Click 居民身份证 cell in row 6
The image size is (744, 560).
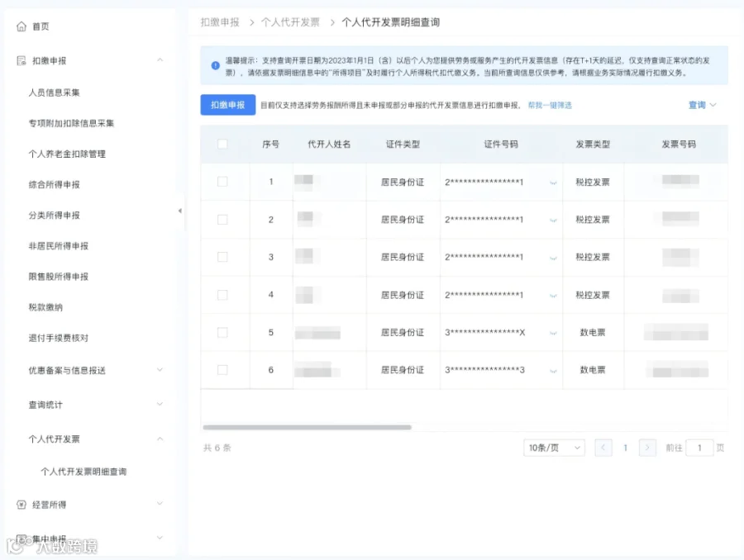pyautogui.click(x=403, y=370)
